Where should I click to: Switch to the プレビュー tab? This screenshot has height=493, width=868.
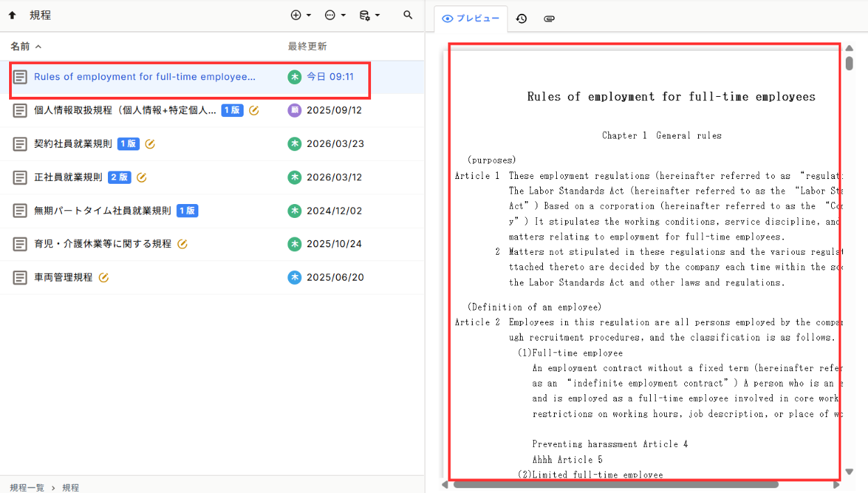[471, 19]
